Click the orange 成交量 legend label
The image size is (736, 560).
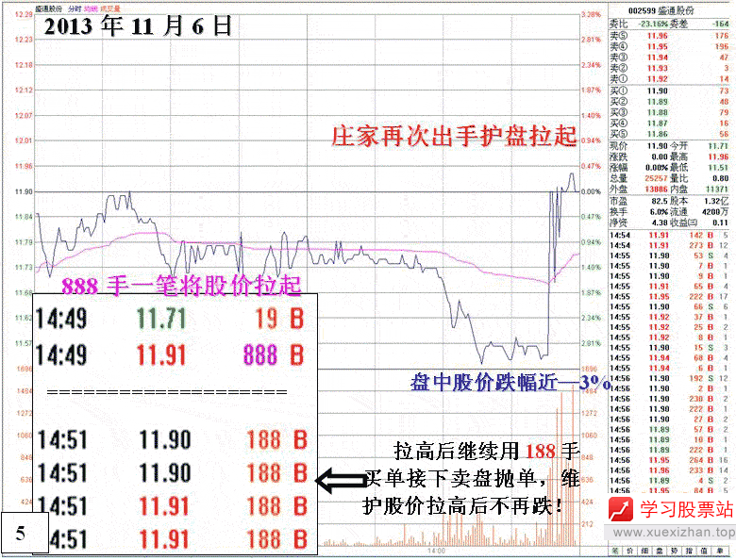[x=109, y=8]
